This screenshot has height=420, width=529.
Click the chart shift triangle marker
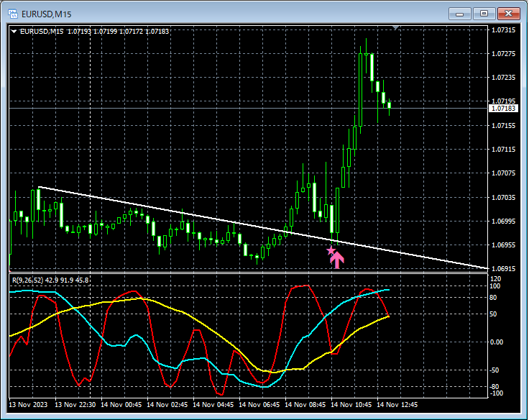(x=396, y=27)
